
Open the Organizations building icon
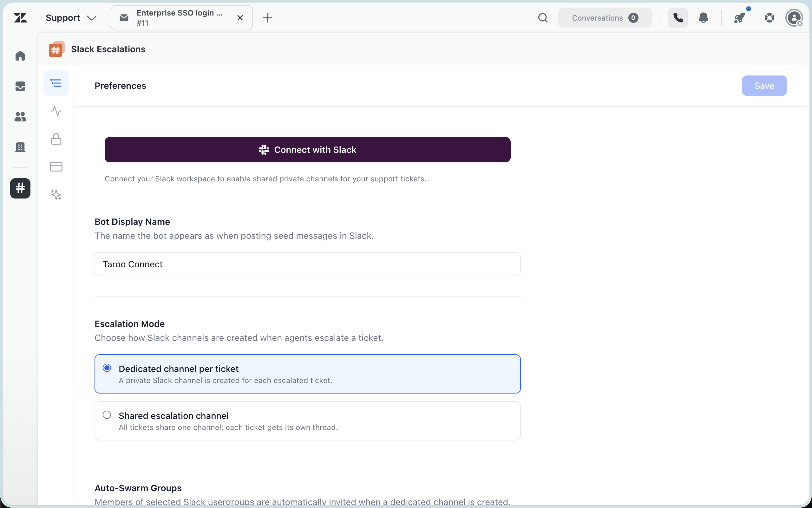[20, 147]
